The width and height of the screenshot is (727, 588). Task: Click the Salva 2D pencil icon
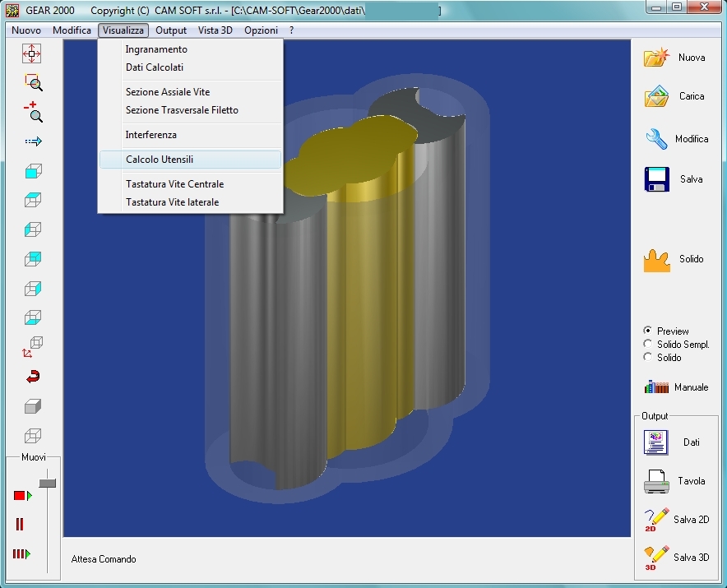(656, 520)
